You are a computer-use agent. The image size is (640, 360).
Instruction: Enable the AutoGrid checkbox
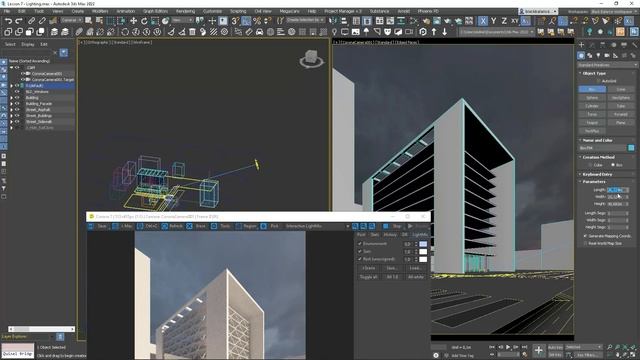click(x=599, y=81)
